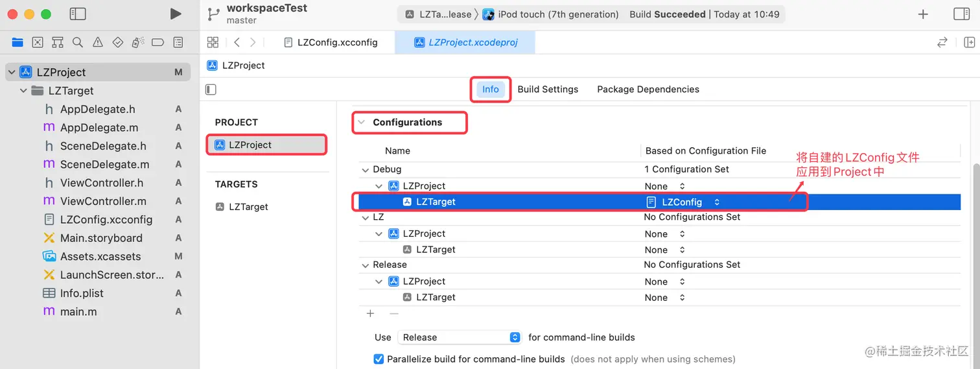Collapse the LZ configuration row

[366, 217]
